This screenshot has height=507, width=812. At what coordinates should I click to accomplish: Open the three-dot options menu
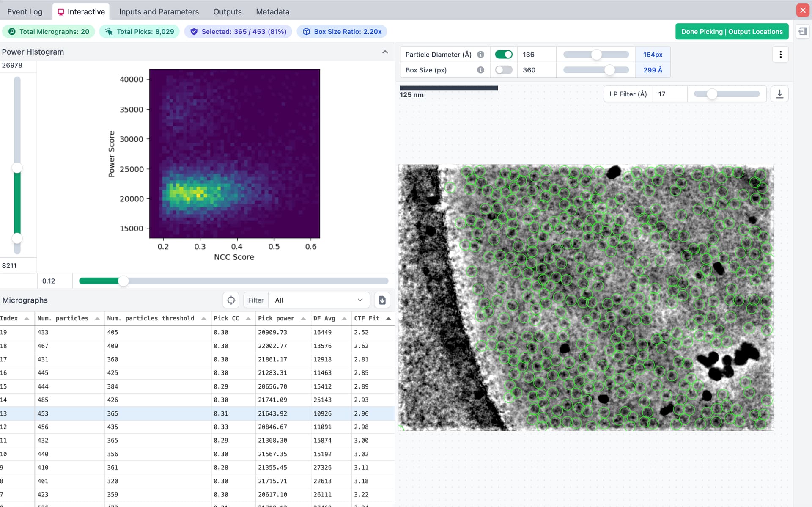[780, 55]
